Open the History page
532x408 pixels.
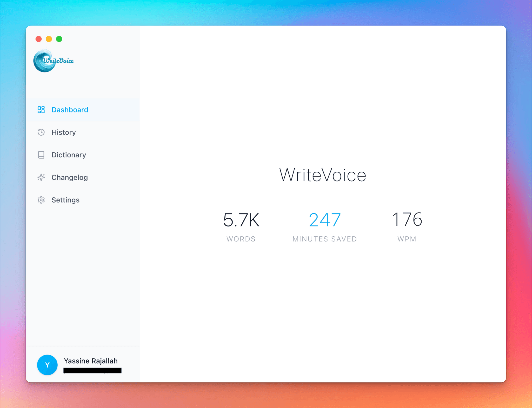tap(63, 132)
